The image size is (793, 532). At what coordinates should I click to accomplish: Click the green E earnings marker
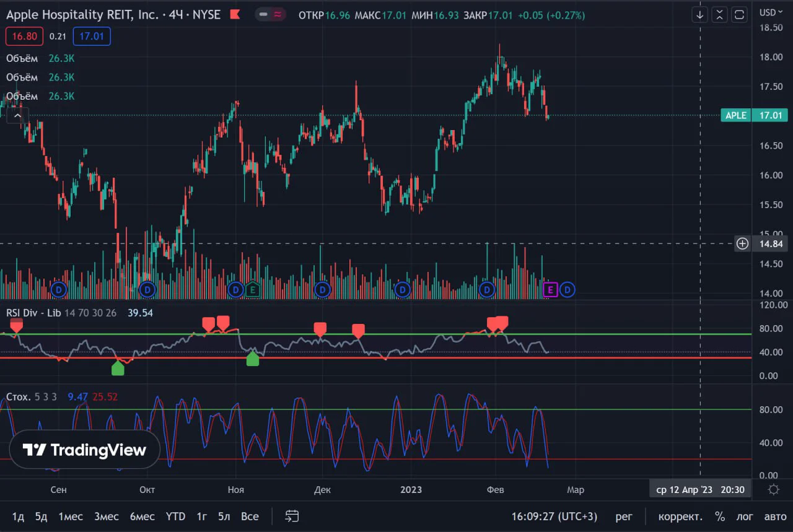(252, 289)
